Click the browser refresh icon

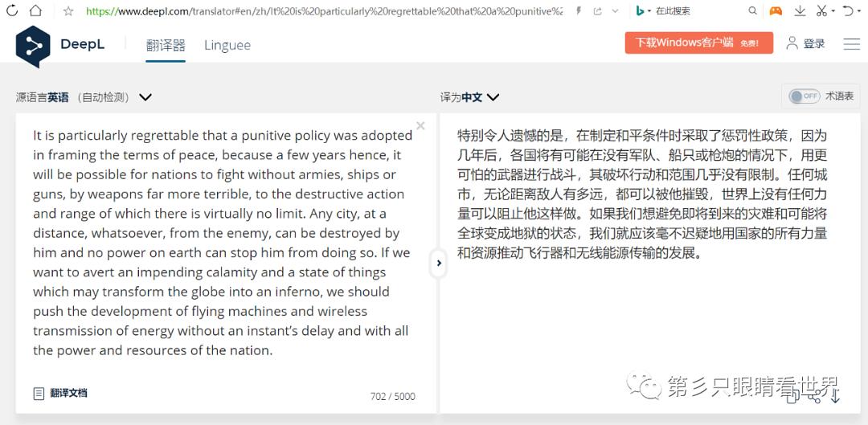click(x=12, y=11)
